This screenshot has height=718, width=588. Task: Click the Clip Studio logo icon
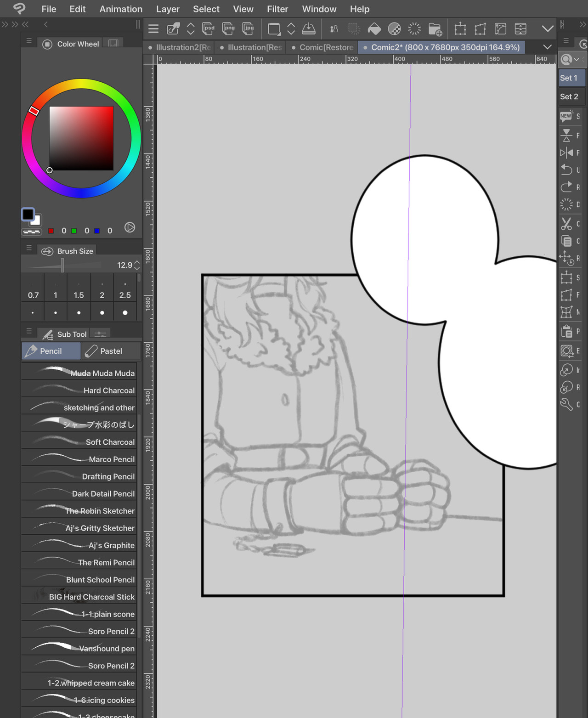pos(19,8)
